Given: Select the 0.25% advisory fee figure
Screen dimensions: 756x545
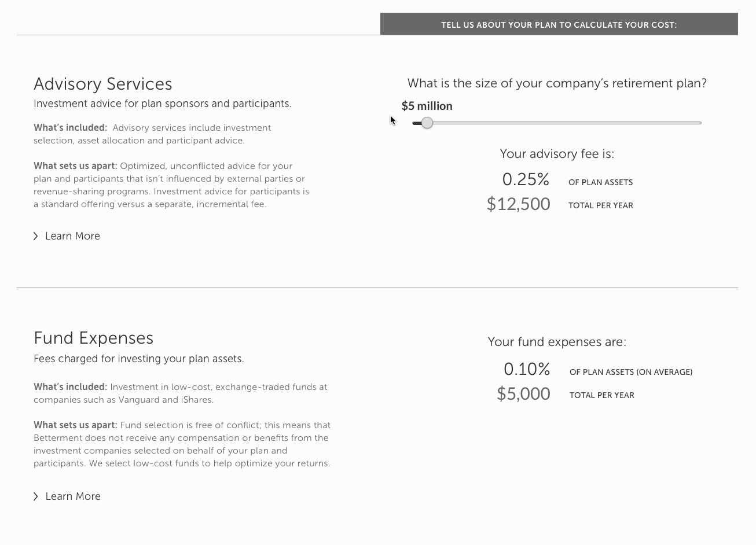Looking at the screenshot, I should (x=526, y=179).
